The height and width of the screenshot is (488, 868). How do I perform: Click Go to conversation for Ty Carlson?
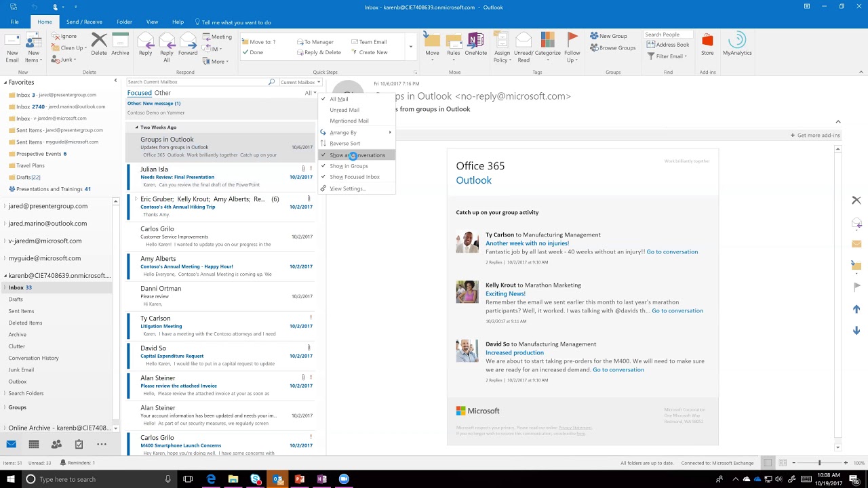672,251
